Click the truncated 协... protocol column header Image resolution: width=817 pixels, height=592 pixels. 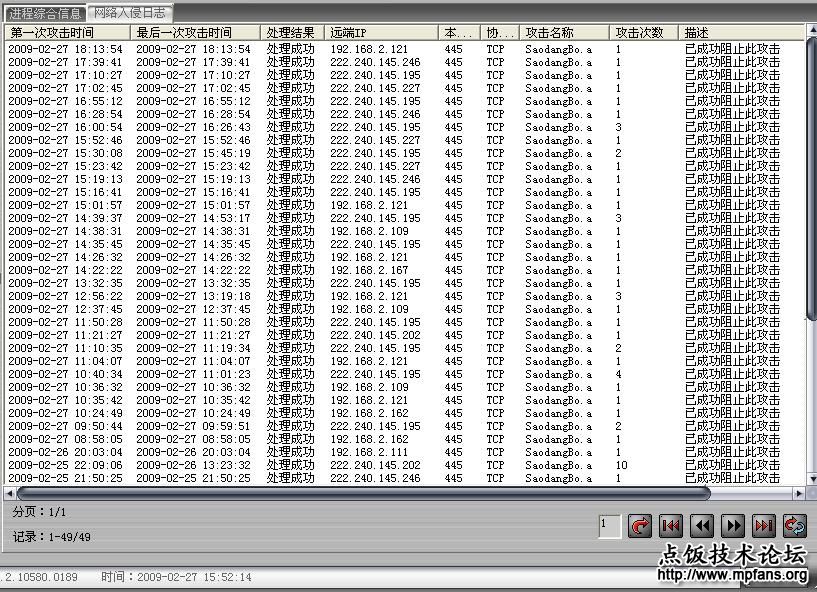click(500, 33)
